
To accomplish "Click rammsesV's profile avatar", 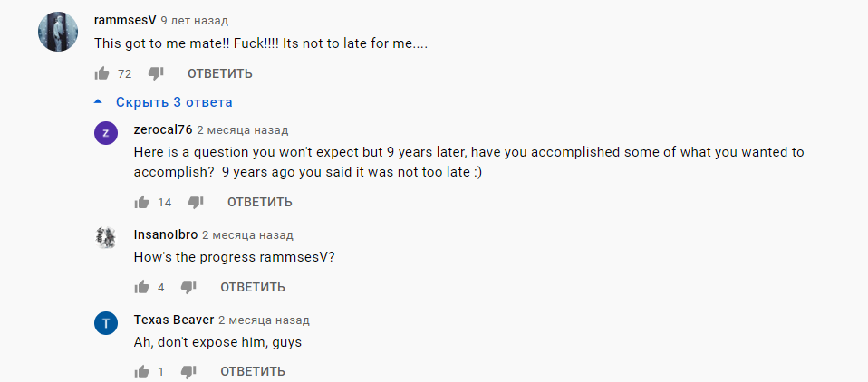I will click(x=56, y=33).
